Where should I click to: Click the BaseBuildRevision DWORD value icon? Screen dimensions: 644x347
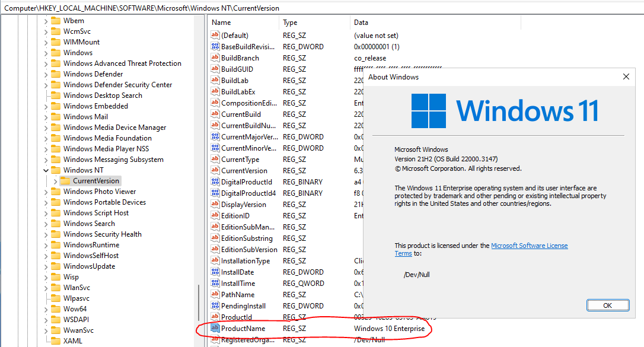click(215, 46)
